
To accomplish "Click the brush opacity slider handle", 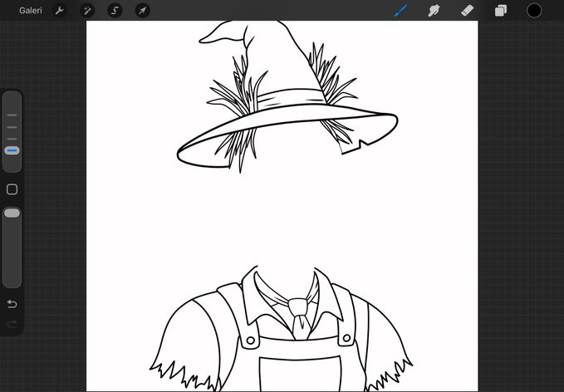I will click(x=12, y=213).
